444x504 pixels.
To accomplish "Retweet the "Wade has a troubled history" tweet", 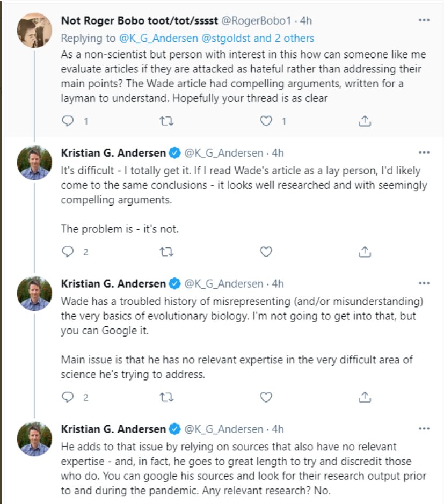I will coord(166,398).
